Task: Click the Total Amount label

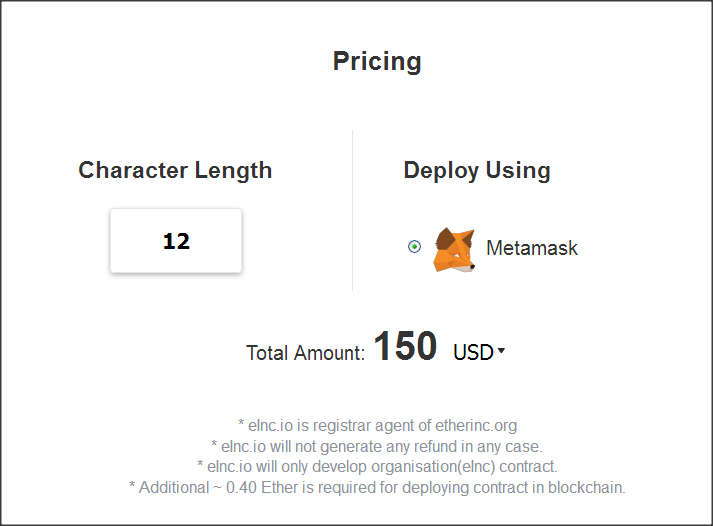Action: click(306, 353)
